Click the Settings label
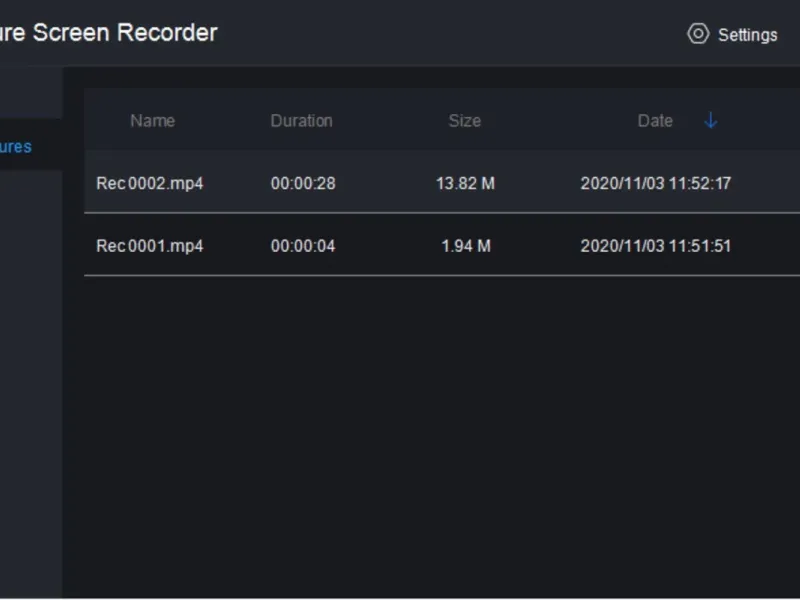The height and width of the screenshot is (600, 800). point(747,35)
